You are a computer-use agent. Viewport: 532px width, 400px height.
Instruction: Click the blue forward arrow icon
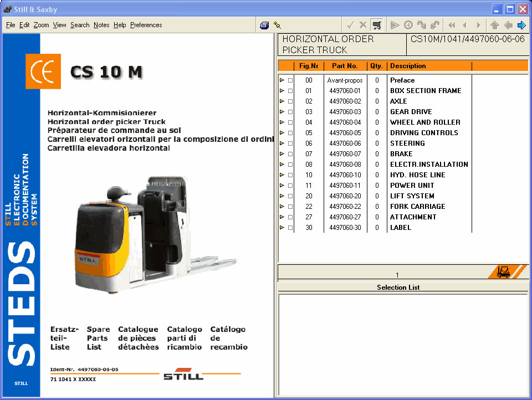(521, 25)
